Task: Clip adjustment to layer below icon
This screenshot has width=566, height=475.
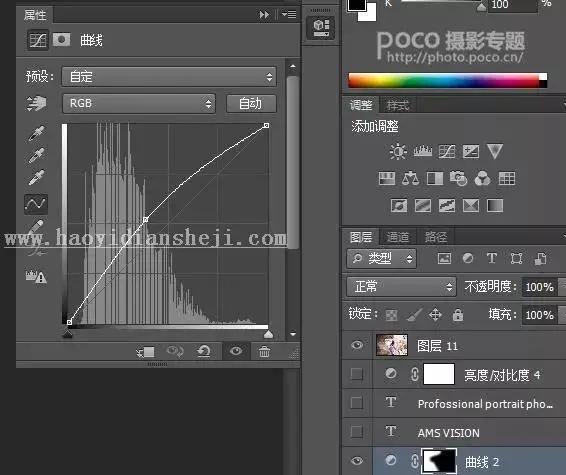Action: click(x=145, y=352)
